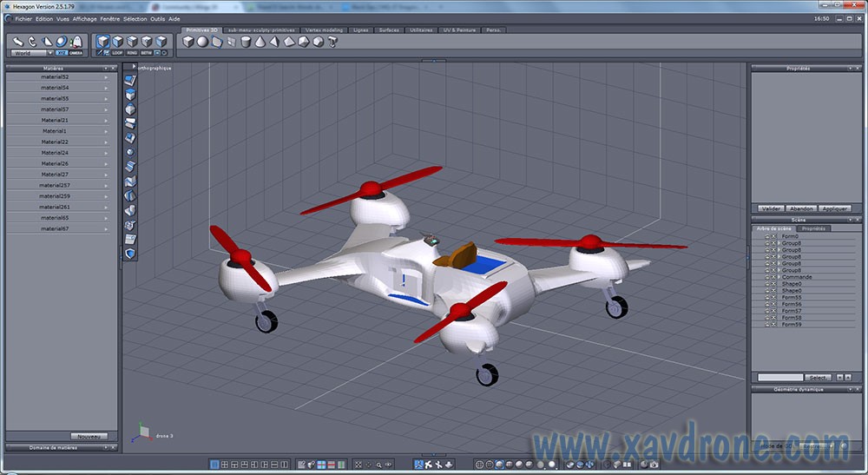Switch to single viewport layout
Image resolution: width=868 pixels, height=475 pixels.
214,465
